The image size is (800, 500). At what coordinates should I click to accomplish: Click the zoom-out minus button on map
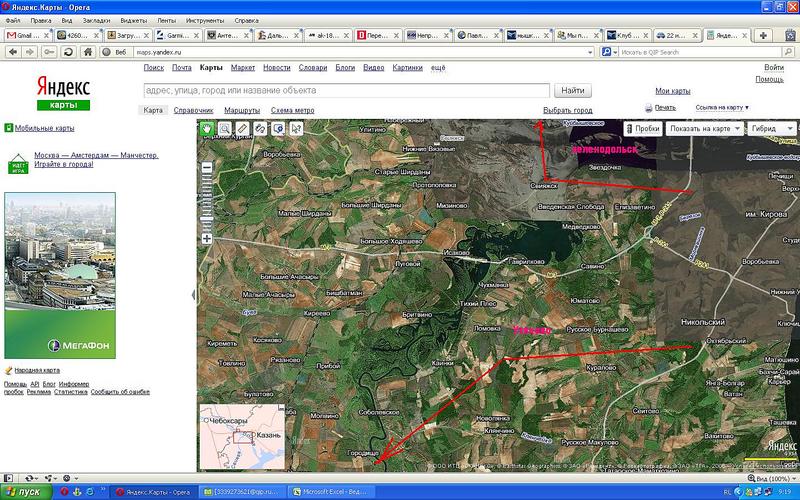click(207, 167)
